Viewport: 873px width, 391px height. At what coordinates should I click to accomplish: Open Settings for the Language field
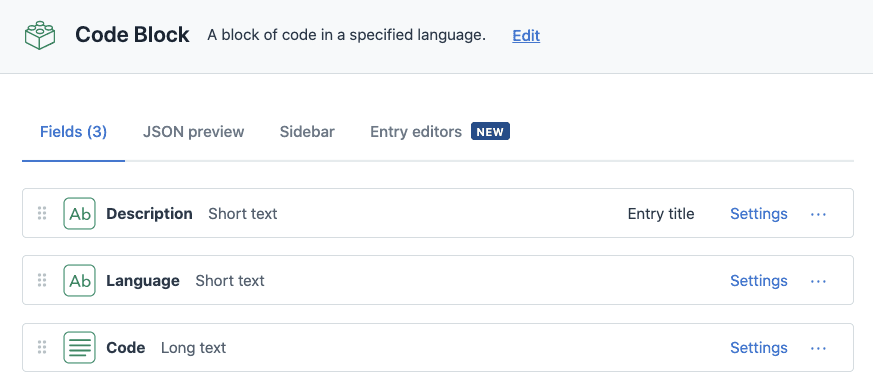click(x=759, y=281)
